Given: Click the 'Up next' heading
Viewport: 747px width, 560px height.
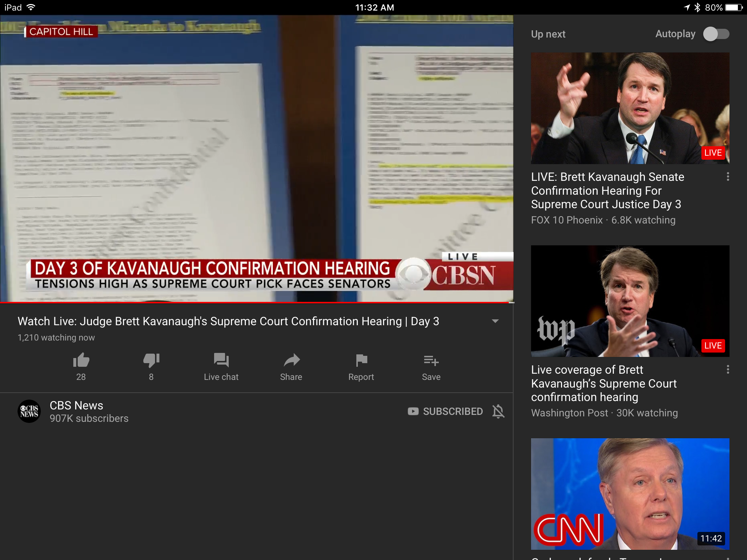Looking at the screenshot, I should [548, 34].
